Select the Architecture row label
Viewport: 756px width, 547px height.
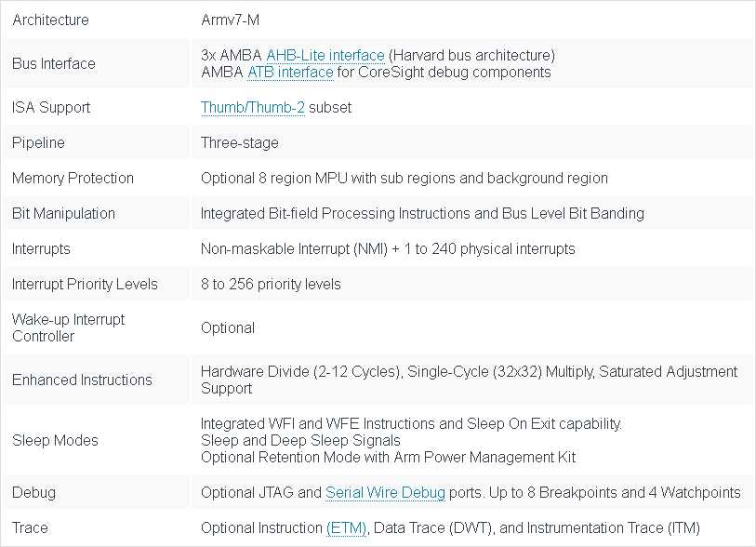[x=50, y=20]
